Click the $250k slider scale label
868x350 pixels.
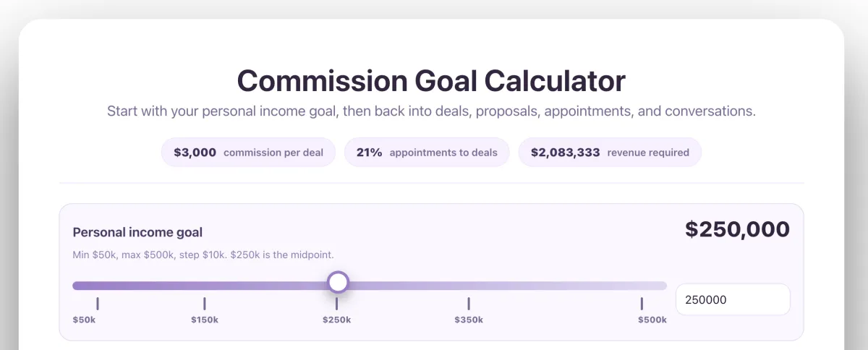click(337, 320)
